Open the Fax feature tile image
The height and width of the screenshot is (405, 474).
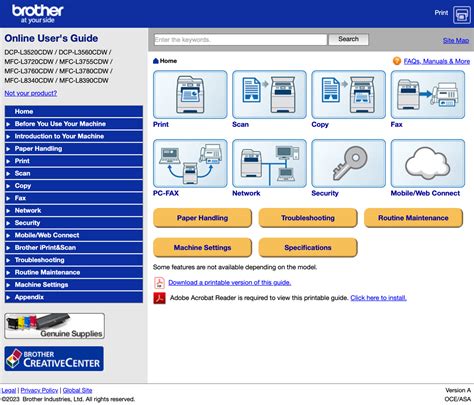428,94
